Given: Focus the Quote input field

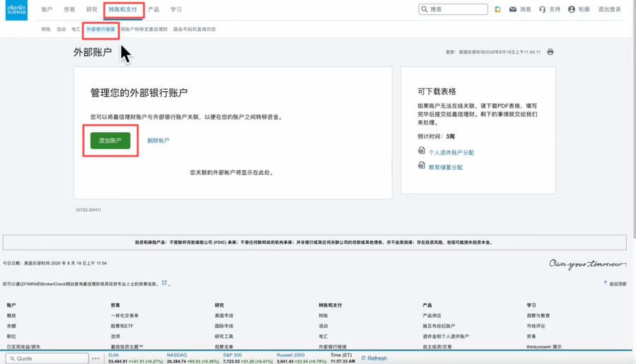Looking at the screenshot, I should click(47, 358).
